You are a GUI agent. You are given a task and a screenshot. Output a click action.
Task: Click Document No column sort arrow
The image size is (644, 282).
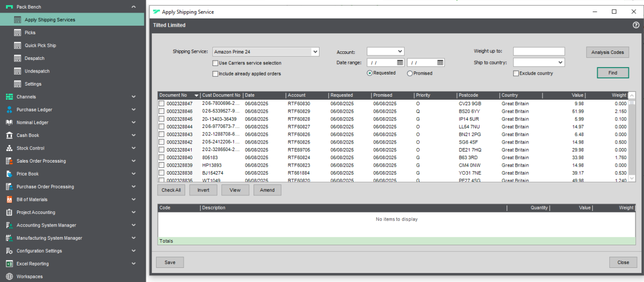click(x=196, y=96)
